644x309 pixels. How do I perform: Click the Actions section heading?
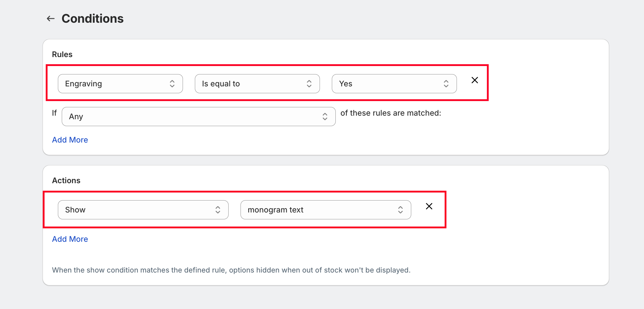tap(66, 180)
